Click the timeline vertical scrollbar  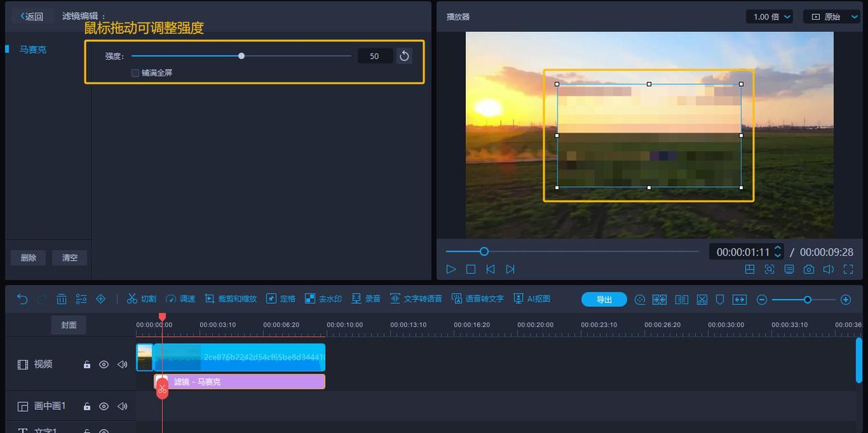[859, 360]
